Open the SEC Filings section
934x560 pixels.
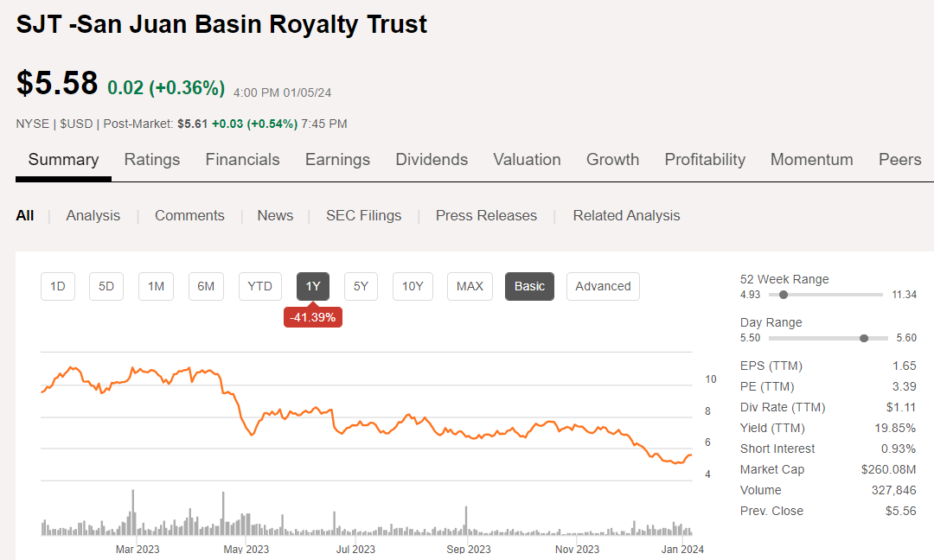coord(363,215)
